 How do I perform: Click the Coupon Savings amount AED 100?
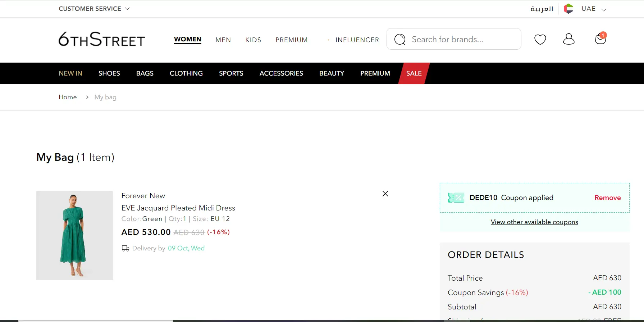click(605, 292)
